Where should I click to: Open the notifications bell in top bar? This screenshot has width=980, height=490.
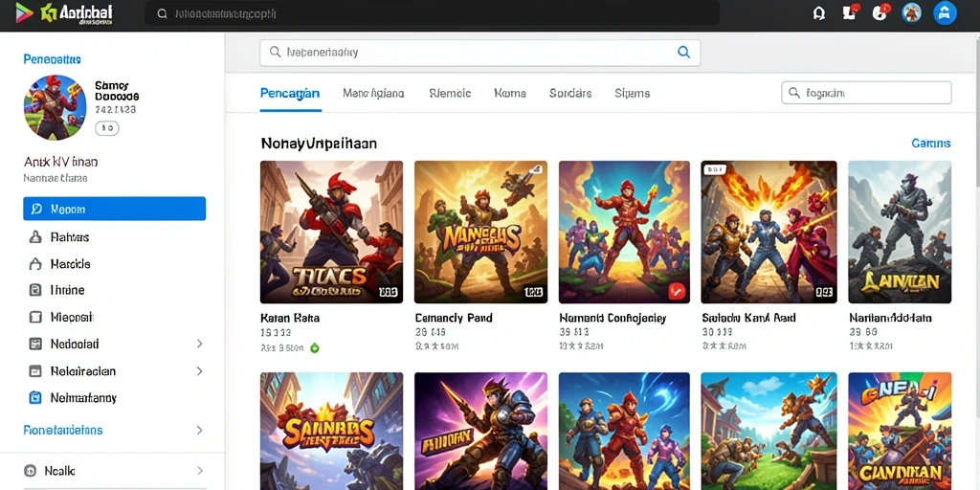(819, 13)
